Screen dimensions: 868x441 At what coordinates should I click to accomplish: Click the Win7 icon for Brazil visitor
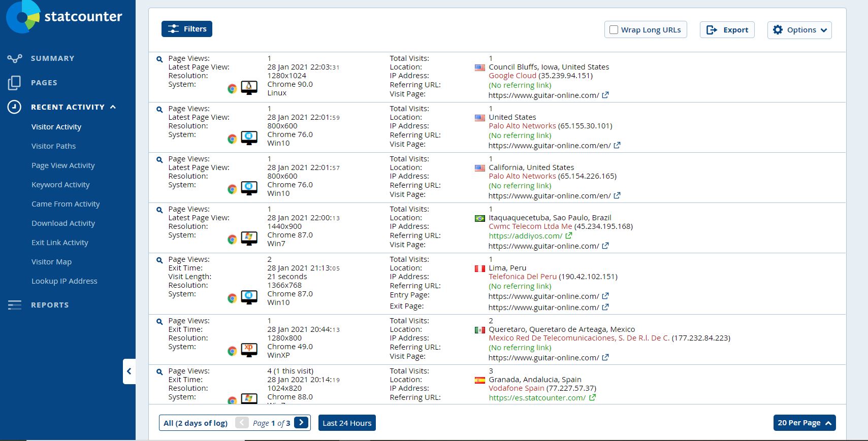tap(249, 239)
